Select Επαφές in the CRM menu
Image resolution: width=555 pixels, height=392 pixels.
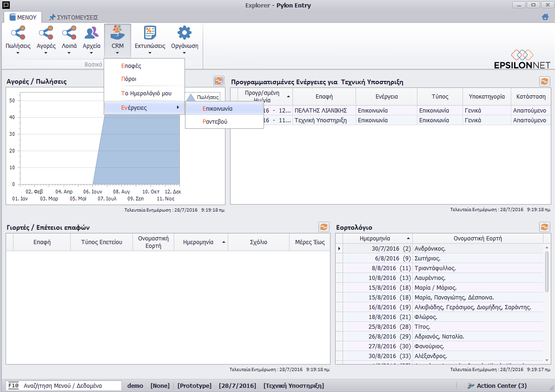tap(145, 66)
